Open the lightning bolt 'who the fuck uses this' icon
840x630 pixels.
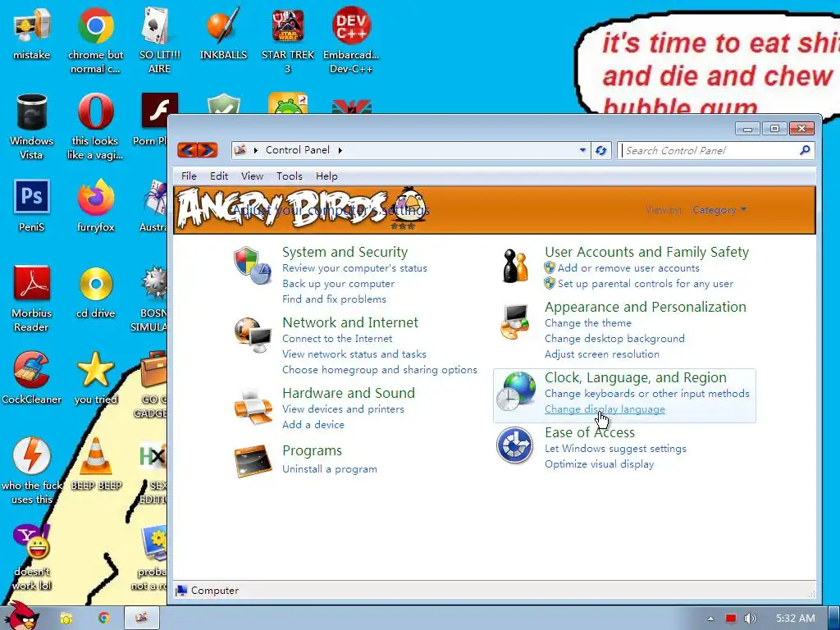32,471
